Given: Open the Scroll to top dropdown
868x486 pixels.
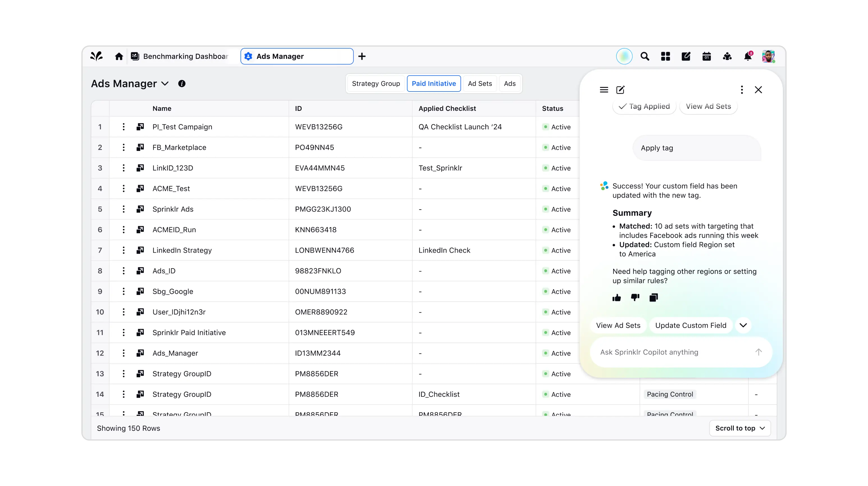Looking at the screenshot, I should (740, 428).
